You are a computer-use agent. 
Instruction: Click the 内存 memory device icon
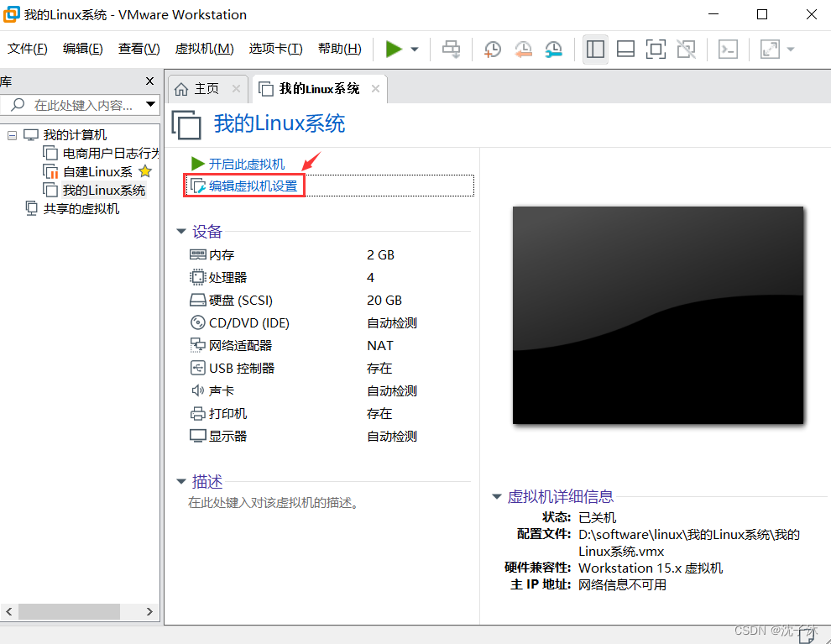point(198,255)
